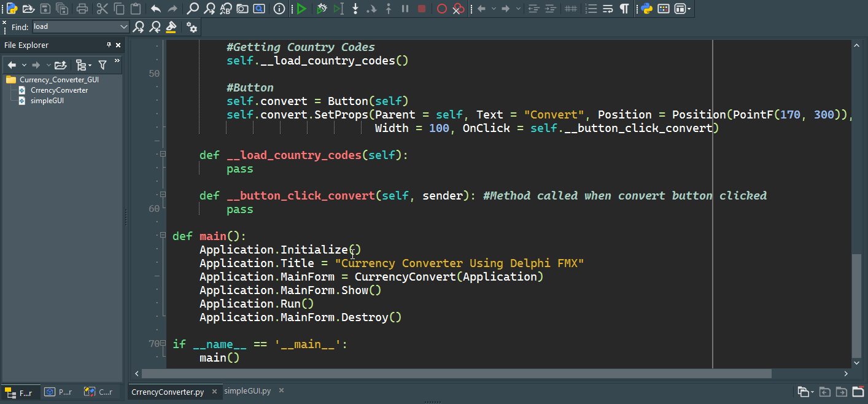868x404 pixels.
Task: Toggle show special characters
Action: [x=623, y=9]
